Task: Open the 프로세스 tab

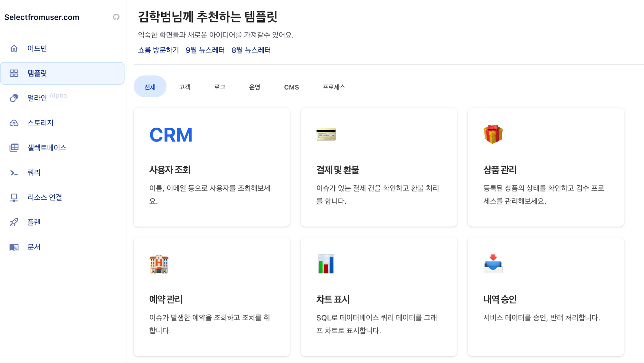Action: 334,87
